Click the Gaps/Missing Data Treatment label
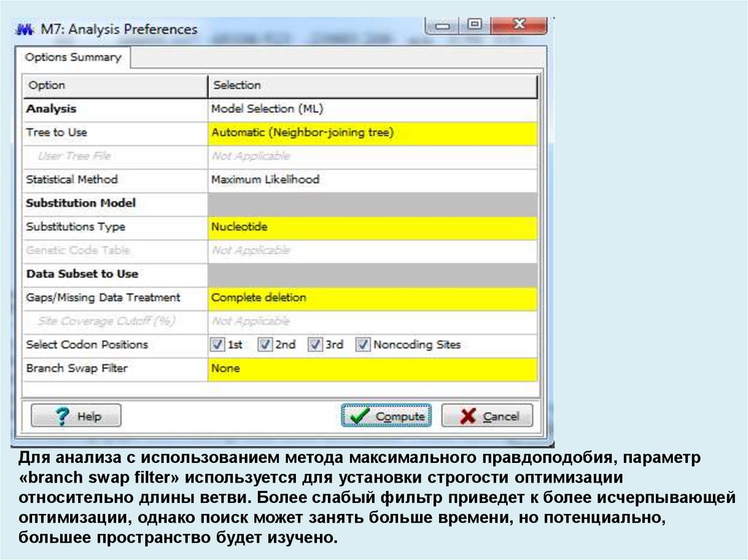The width and height of the screenshot is (748, 560). 103,298
